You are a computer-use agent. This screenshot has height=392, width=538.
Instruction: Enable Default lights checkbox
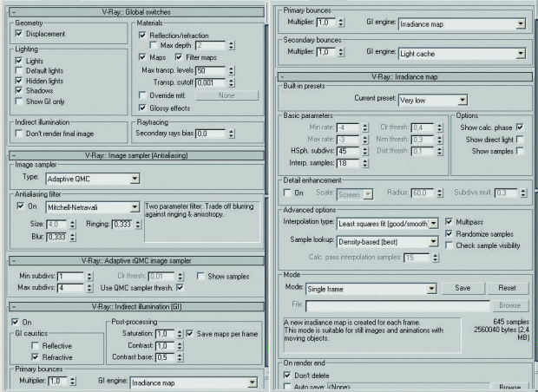[19, 70]
